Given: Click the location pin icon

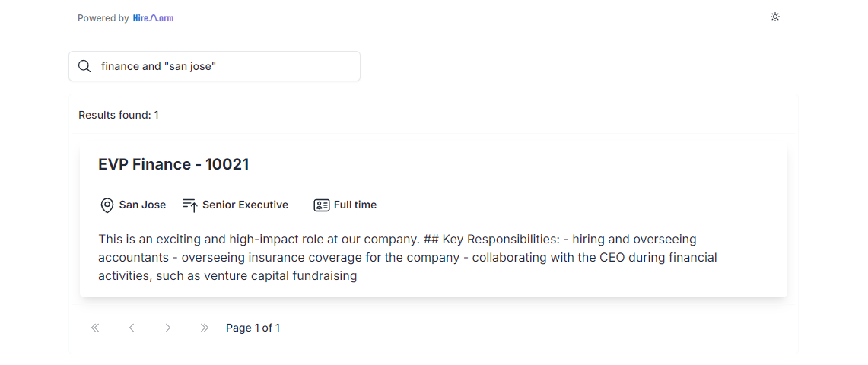Looking at the screenshot, I should pos(107,205).
